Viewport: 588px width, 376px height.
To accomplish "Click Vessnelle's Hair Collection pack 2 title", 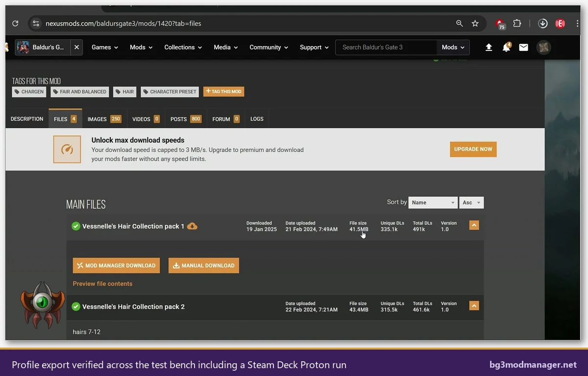I will click(133, 306).
